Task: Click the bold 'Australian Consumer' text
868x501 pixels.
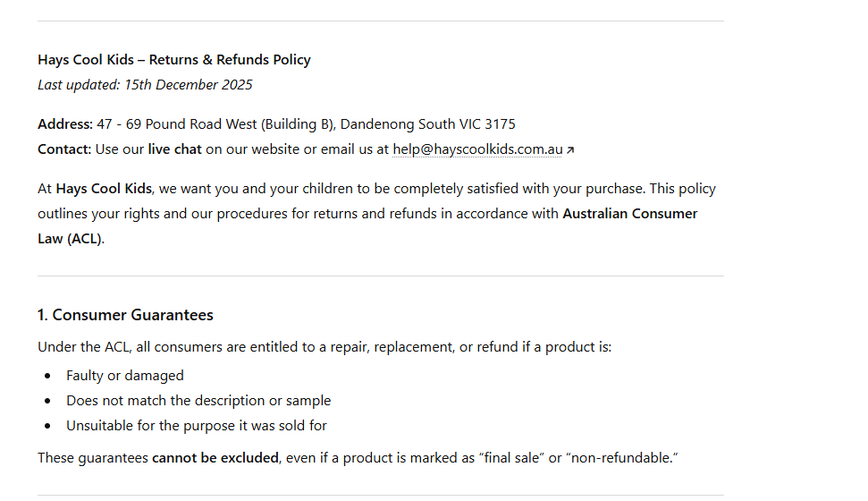Action: click(x=629, y=214)
